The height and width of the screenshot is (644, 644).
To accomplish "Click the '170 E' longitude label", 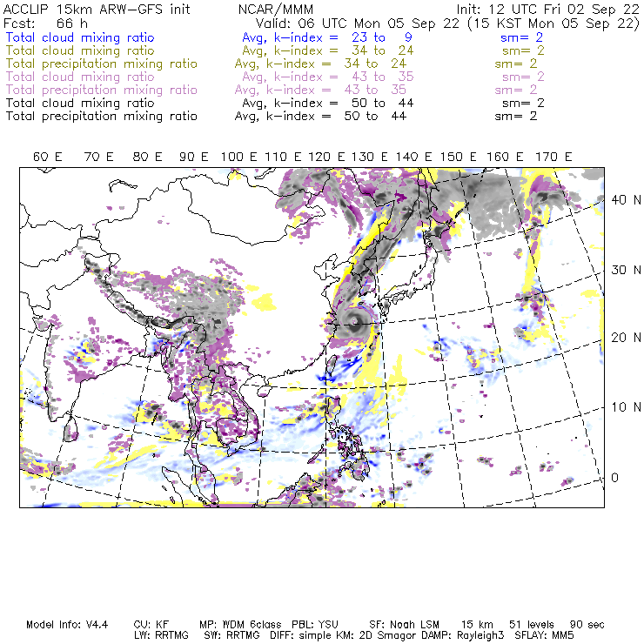I will [x=553, y=157].
